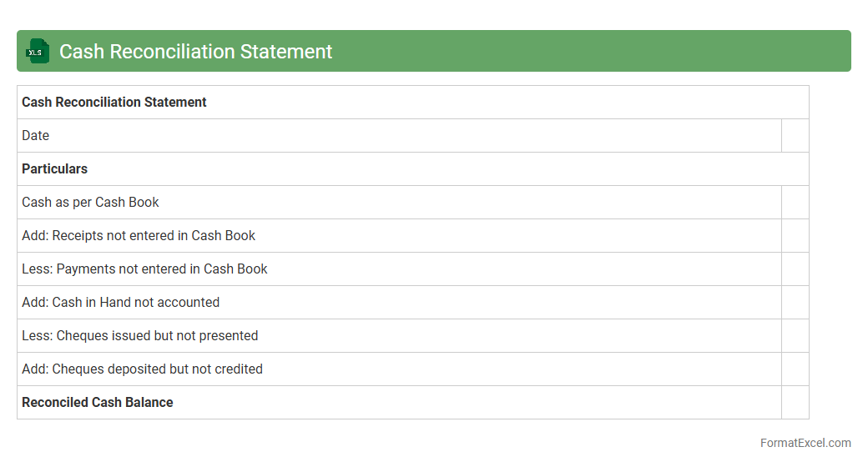Select Less: Payments not entered in Cash Book
The height and width of the screenshot is (467, 868).
tap(144, 269)
